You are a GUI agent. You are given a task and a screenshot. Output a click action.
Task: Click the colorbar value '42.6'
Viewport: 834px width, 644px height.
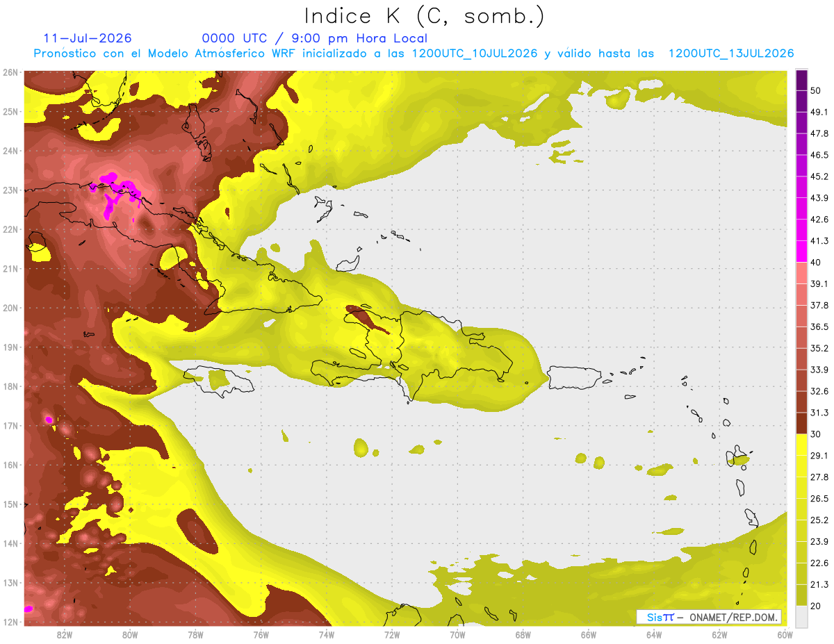click(x=819, y=220)
